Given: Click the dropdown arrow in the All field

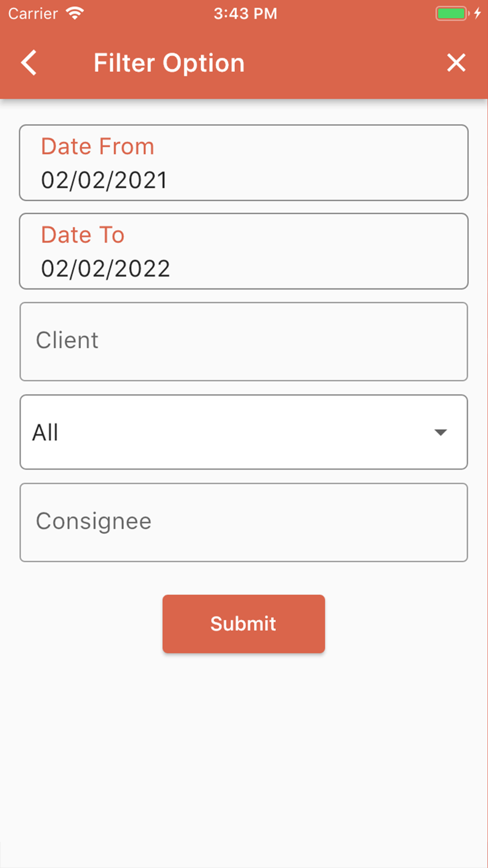Looking at the screenshot, I should (x=441, y=433).
